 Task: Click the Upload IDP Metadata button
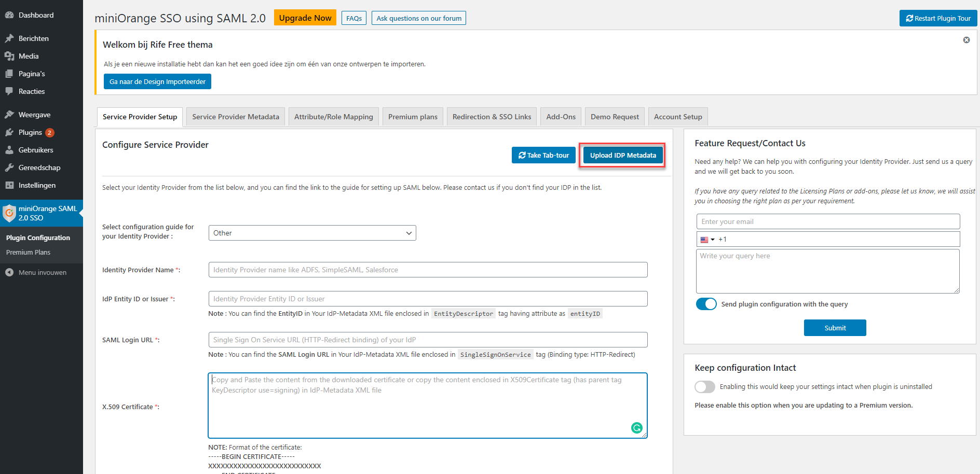click(x=623, y=155)
